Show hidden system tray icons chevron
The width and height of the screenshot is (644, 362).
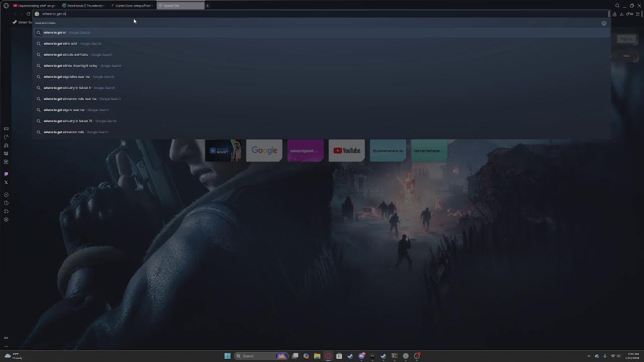coord(589,356)
